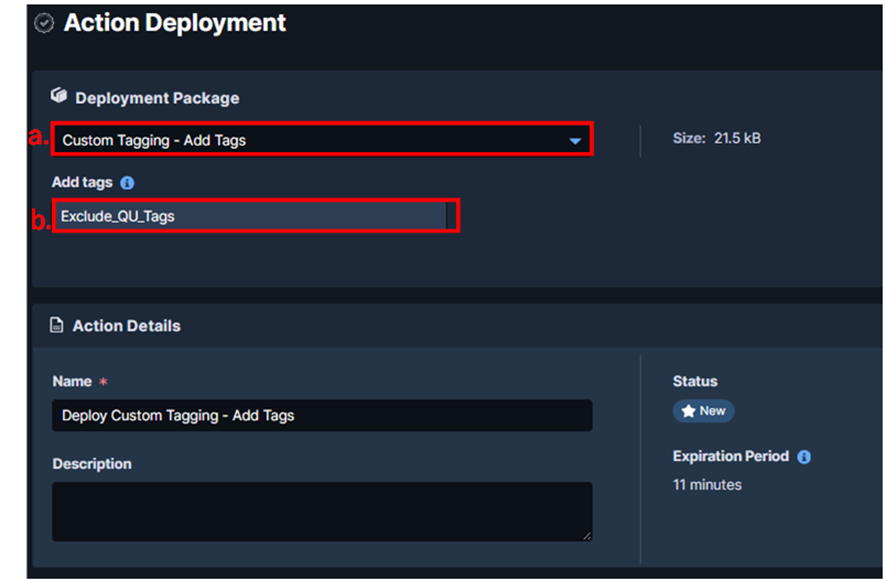This screenshot has height=581, width=886.
Task: Open the Custom Tagging - Add Tags dropdown
Action: point(322,140)
